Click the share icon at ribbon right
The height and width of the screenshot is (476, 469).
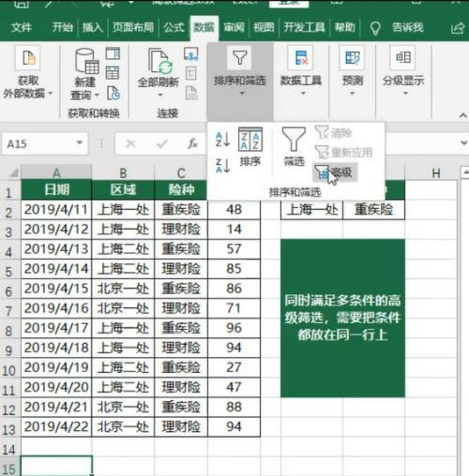coord(458,28)
